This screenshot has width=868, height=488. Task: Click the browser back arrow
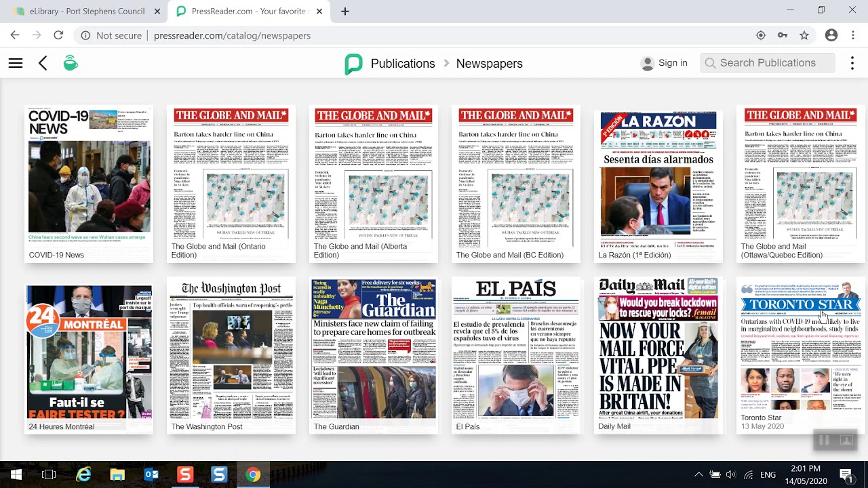click(x=15, y=35)
